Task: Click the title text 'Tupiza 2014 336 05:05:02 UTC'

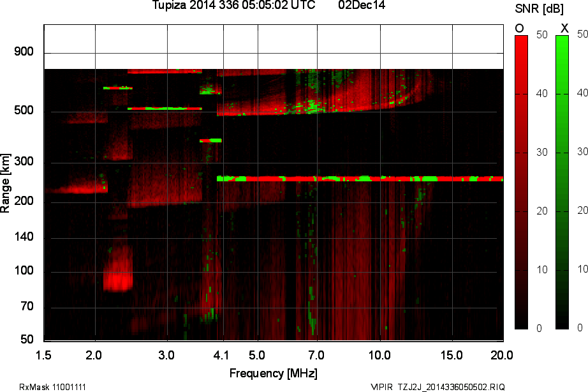Action: (x=233, y=5)
